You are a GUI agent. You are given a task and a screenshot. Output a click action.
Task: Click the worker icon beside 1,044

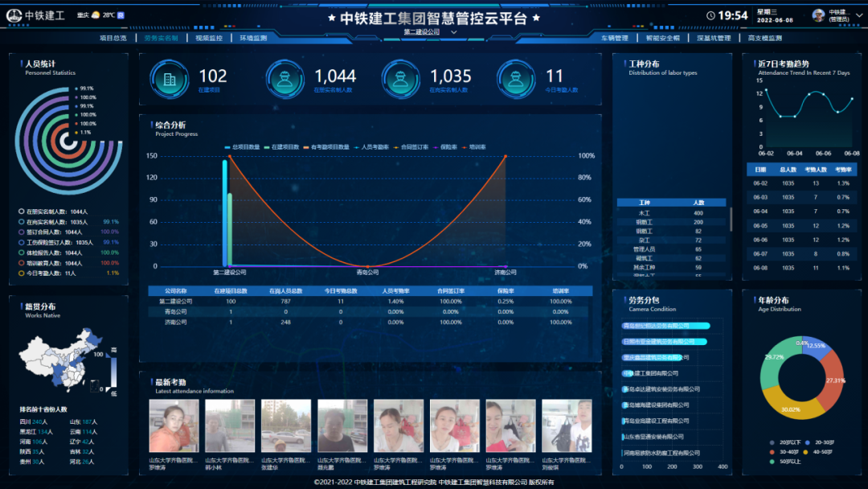(x=285, y=80)
